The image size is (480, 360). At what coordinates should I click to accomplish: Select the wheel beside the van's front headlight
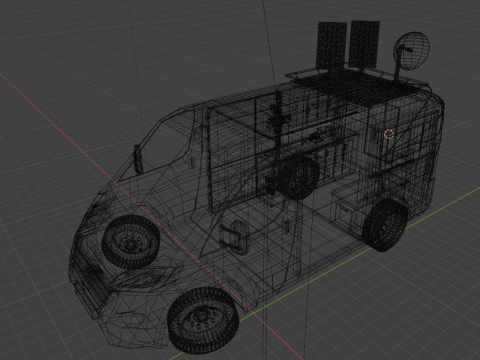point(131,242)
